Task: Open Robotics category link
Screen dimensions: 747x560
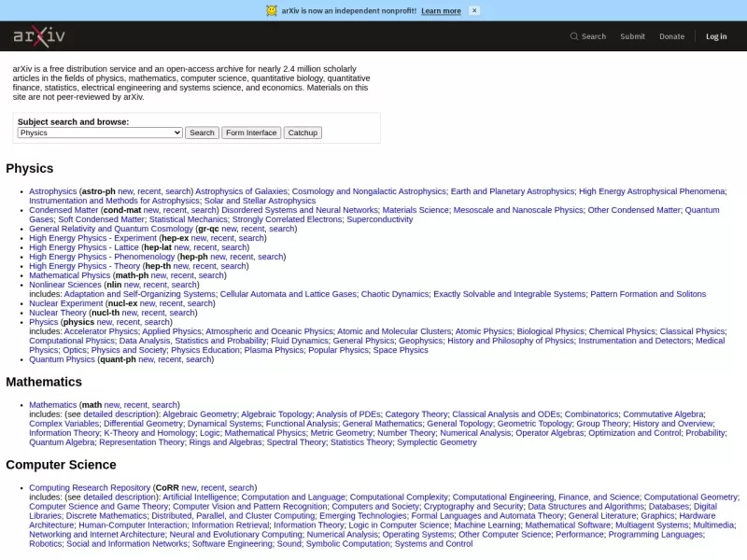Action: coord(45,544)
